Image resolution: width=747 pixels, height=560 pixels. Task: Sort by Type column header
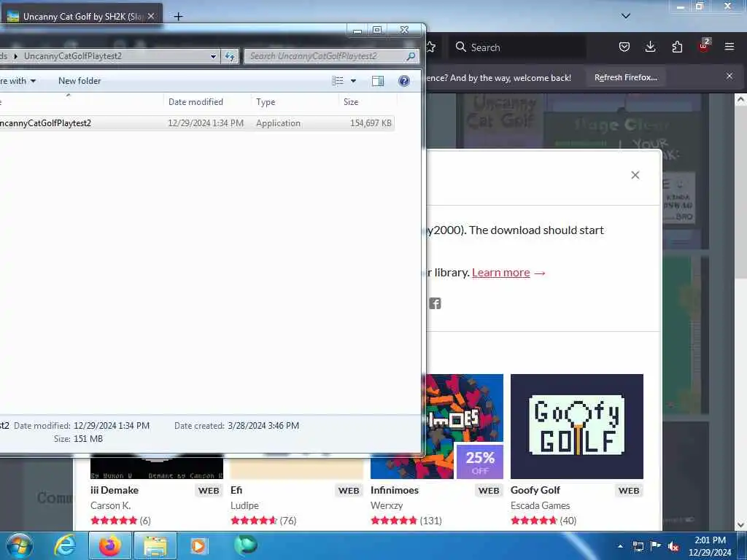click(266, 102)
